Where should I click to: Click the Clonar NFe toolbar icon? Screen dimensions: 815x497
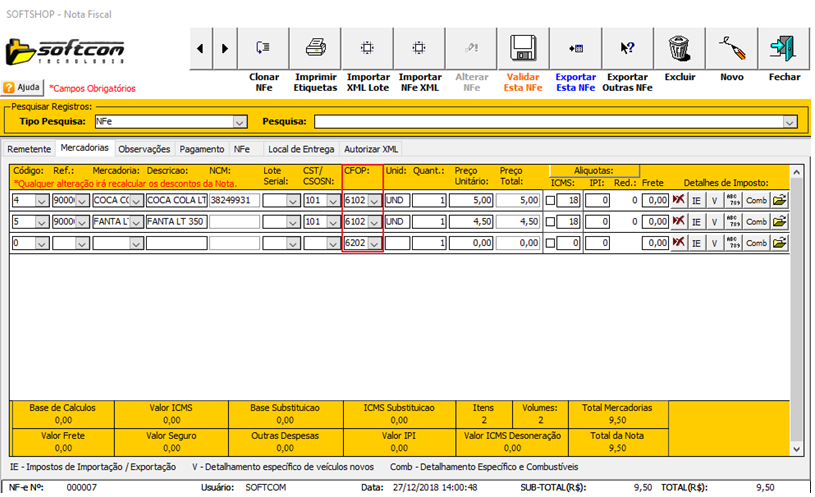pos(264,47)
